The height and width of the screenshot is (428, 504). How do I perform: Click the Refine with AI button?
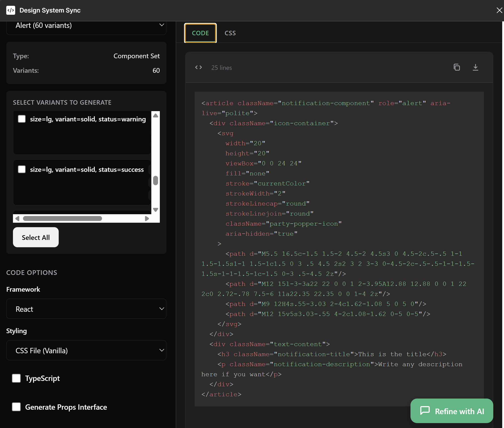click(451, 411)
